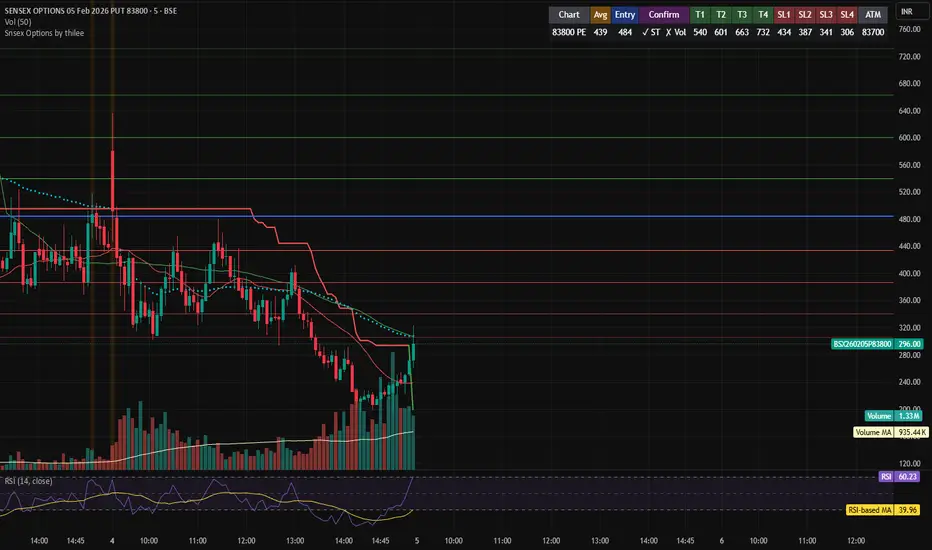Click the 640.00 price axis label
932x550 pixels.
pyautogui.click(x=909, y=111)
